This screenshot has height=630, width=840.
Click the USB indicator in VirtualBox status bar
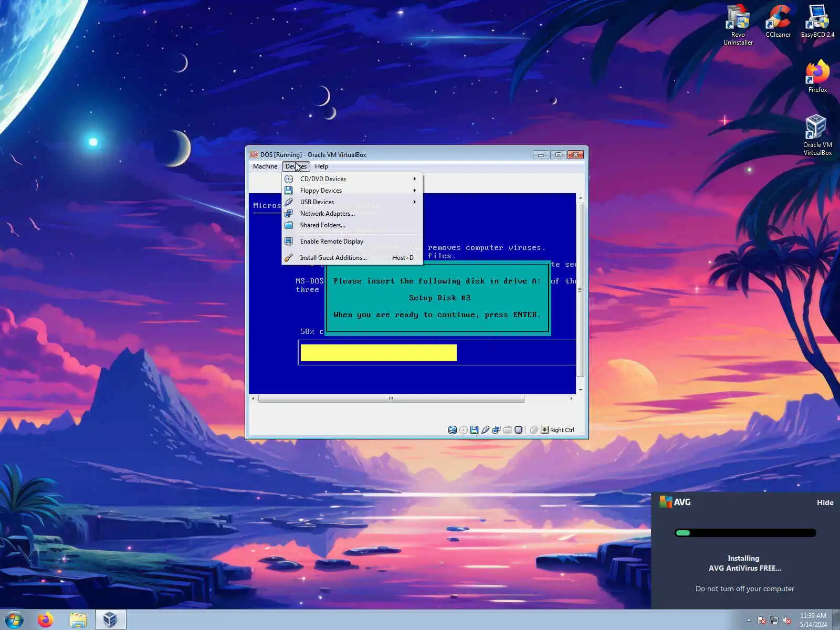click(x=486, y=430)
